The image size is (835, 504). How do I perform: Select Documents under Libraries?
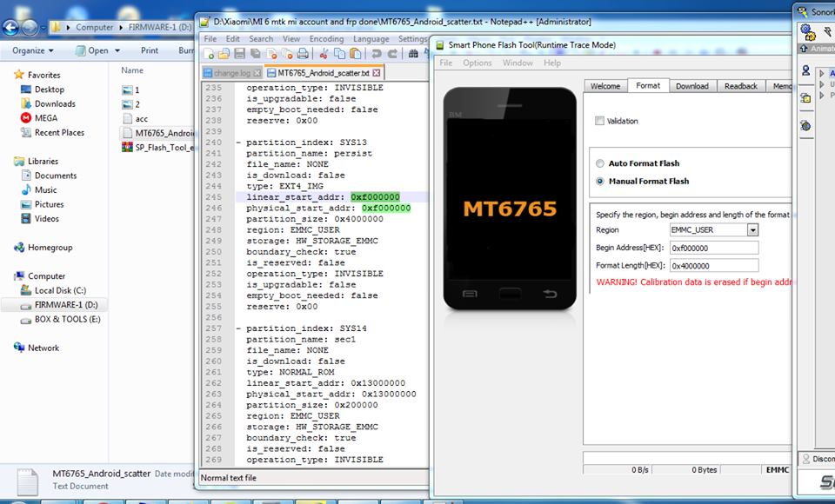click(x=49, y=176)
